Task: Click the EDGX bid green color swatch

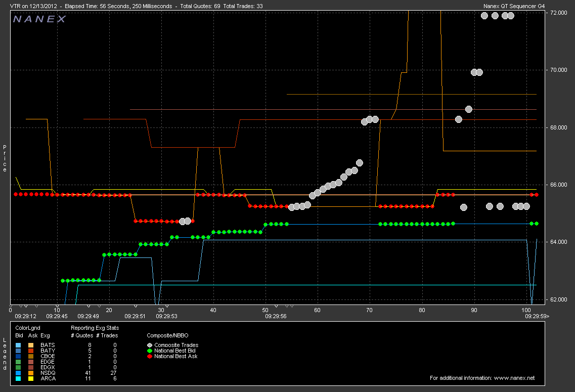Action: (x=18, y=367)
